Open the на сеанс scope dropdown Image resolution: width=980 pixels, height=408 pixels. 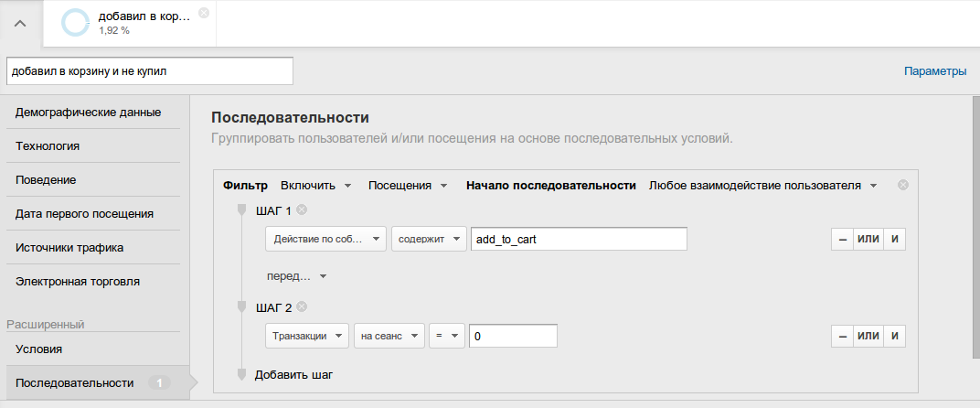click(389, 336)
